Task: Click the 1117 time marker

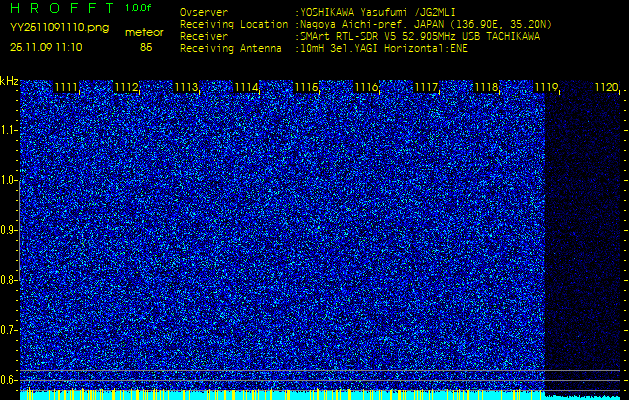Action: pyautogui.click(x=426, y=87)
